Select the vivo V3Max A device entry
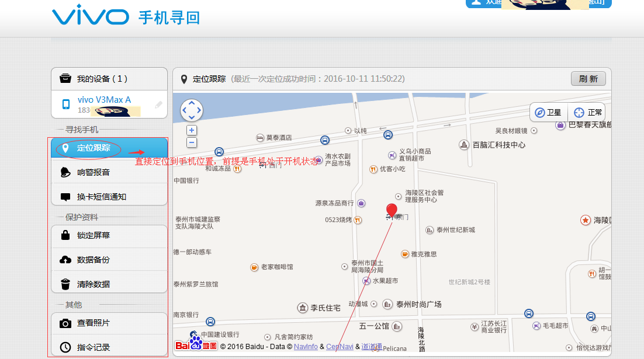The image size is (644, 359). 104,99
